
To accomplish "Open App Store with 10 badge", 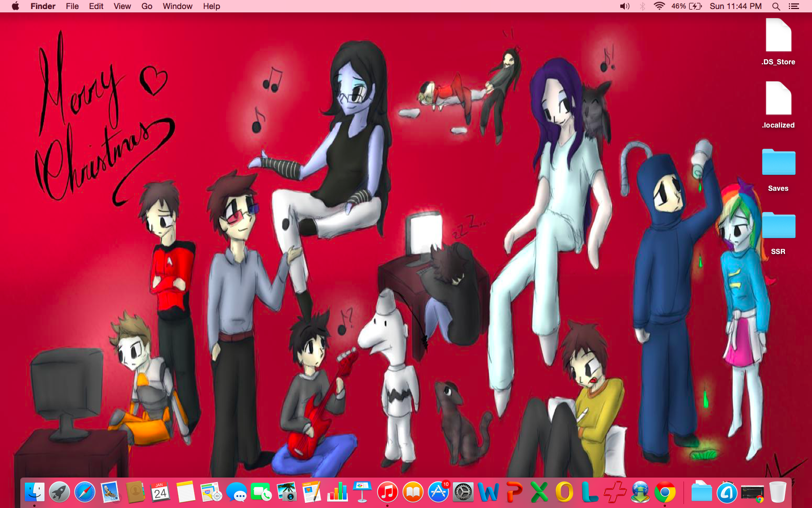I will pyautogui.click(x=438, y=492).
